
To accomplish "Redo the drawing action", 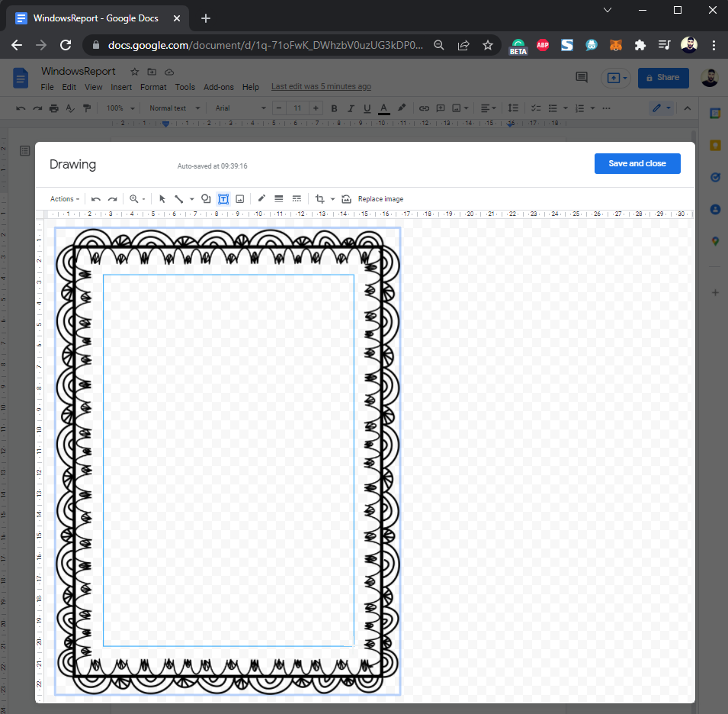I will [112, 199].
